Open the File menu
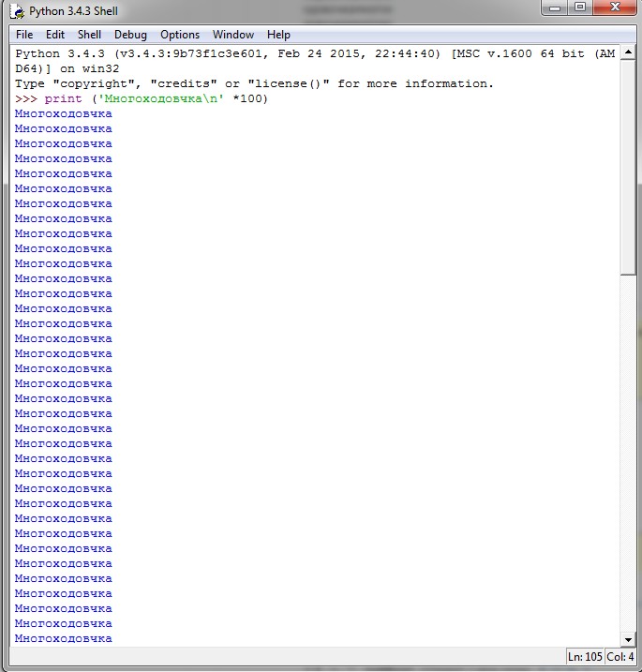The width and height of the screenshot is (642, 672). (x=24, y=35)
